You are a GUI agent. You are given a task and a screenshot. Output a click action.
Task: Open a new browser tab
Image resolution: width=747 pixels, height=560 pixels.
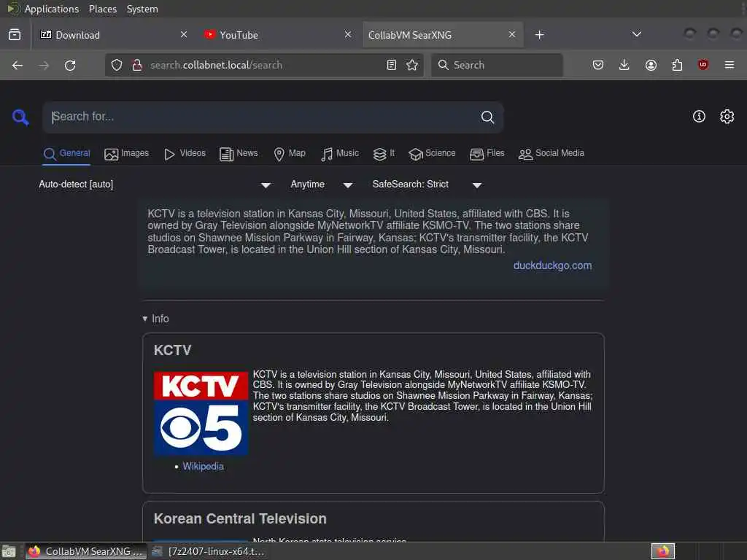pyautogui.click(x=539, y=35)
